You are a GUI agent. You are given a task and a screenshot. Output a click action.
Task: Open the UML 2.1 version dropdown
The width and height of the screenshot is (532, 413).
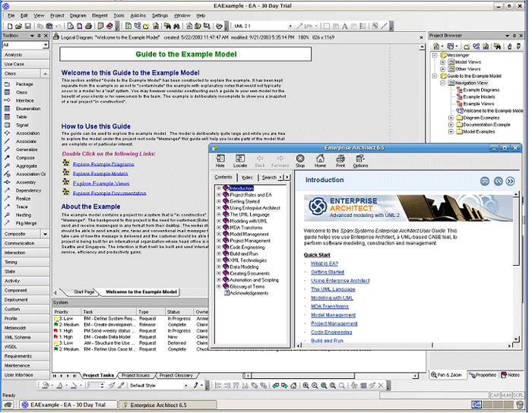pyautogui.click(x=290, y=26)
